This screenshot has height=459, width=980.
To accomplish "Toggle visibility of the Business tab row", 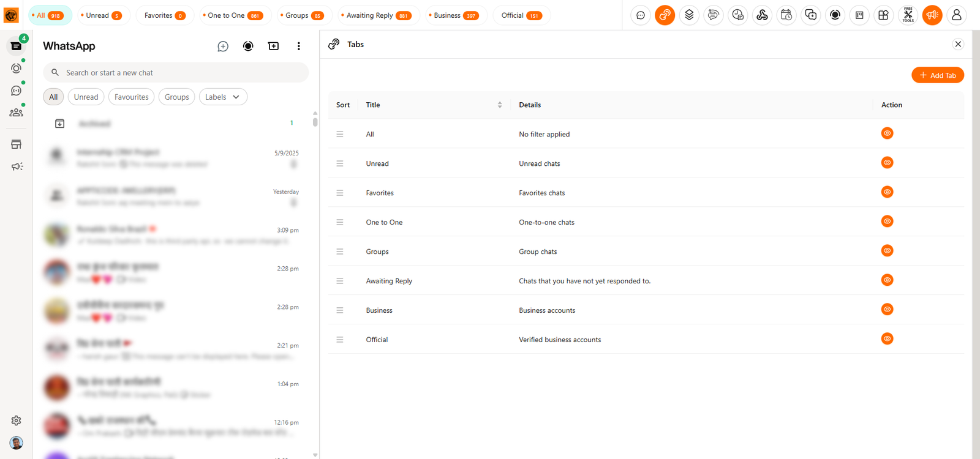I will click(x=887, y=310).
